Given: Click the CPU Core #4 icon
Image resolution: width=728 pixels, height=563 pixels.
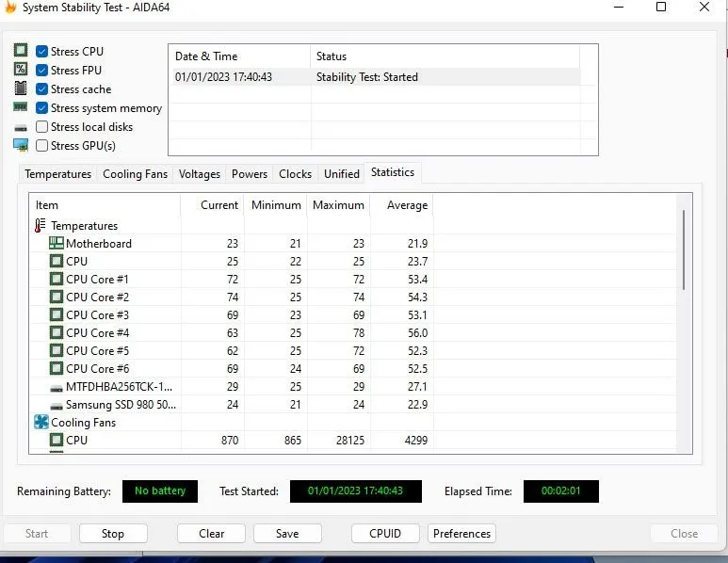Looking at the screenshot, I should (57, 332).
